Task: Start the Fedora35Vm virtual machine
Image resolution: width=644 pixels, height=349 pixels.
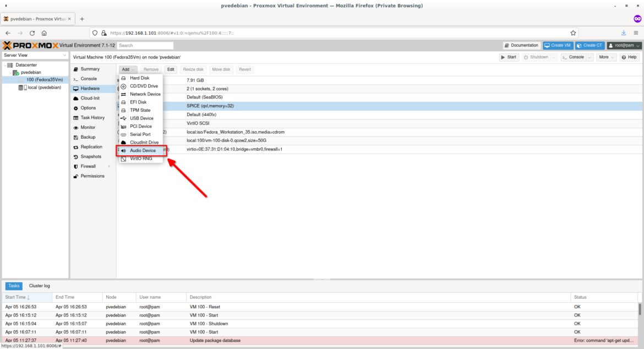Action: [508, 57]
